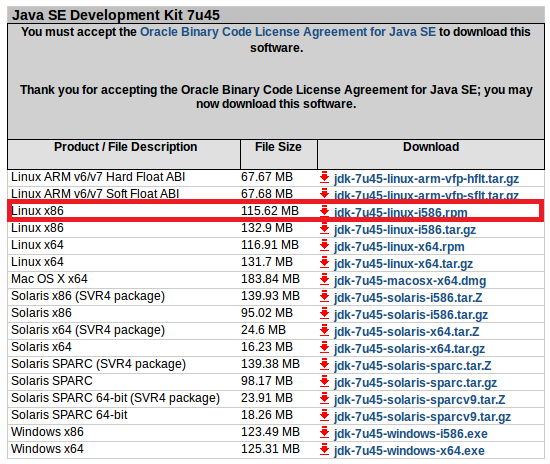Download jdk-7u45-solaris-i586.tar.gz link
Image resolution: width=550 pixels, height=464 pixels.
click(411, 315)
